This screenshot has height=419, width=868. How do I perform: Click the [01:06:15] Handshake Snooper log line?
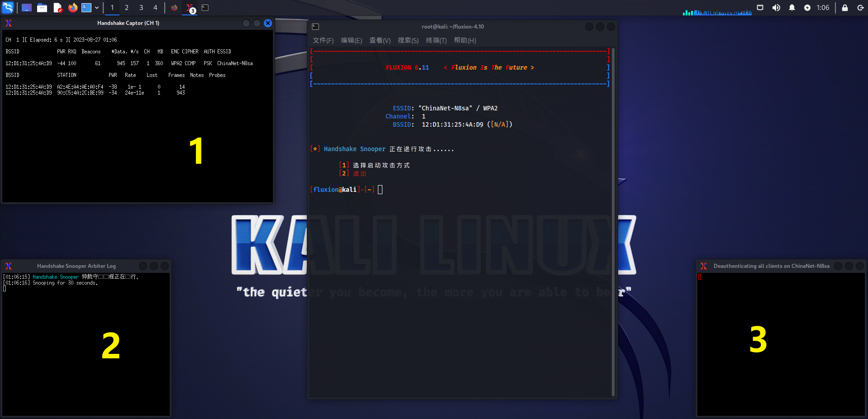pos(71,276)
